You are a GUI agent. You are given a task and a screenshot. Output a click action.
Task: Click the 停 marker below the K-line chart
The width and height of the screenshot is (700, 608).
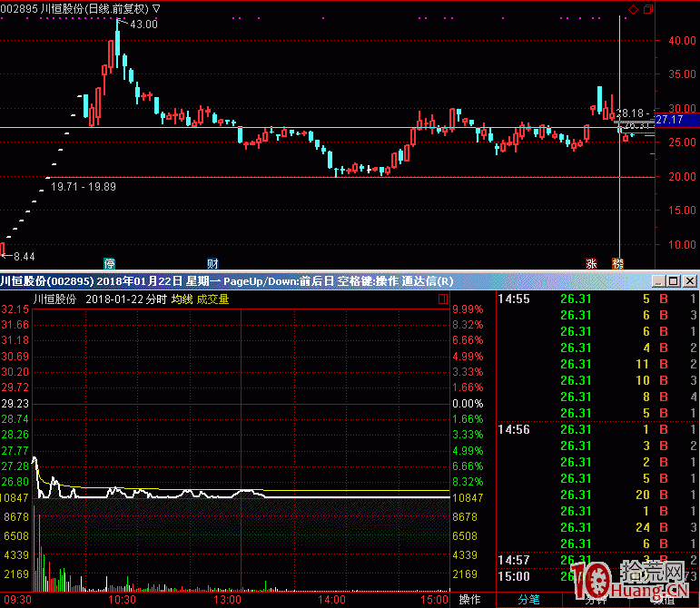click(110, 264)
